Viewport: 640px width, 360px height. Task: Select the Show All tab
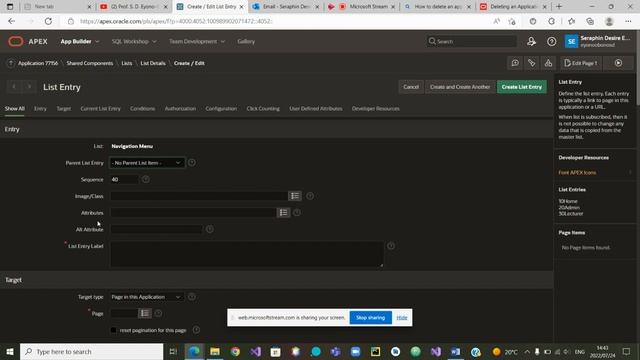[15, 109]
